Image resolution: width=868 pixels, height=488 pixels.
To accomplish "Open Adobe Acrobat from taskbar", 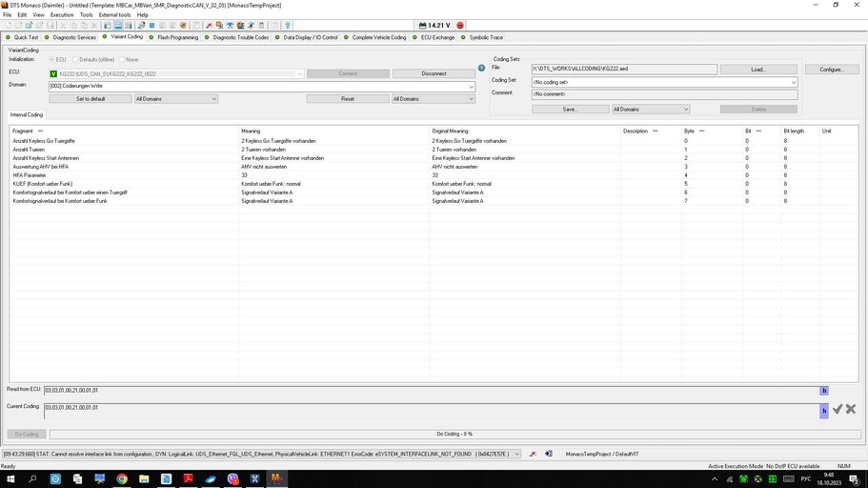I will [189, 478].
